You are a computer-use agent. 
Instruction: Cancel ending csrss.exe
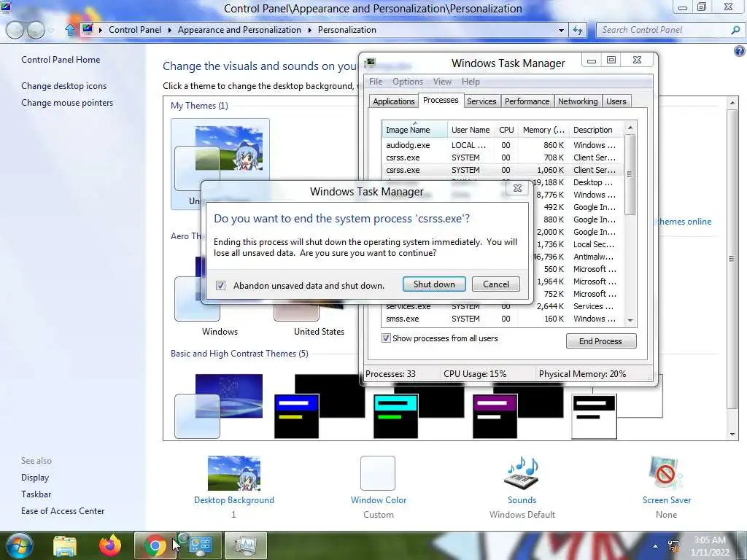[496, 284]
